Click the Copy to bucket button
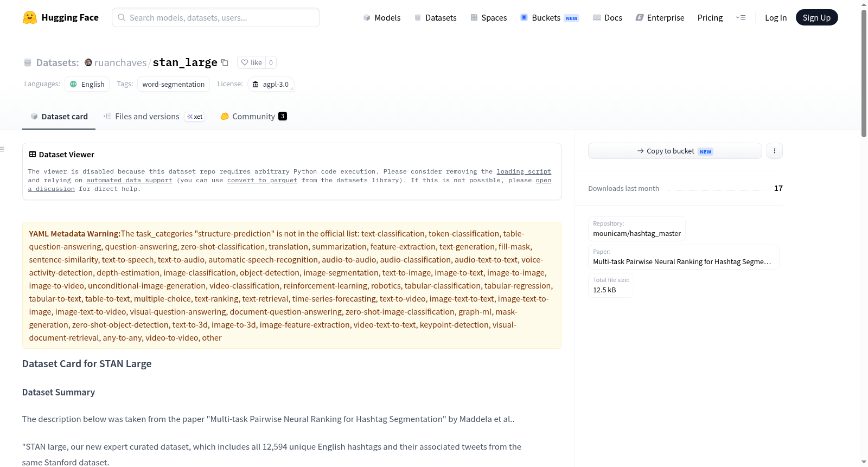 [675, 151]
